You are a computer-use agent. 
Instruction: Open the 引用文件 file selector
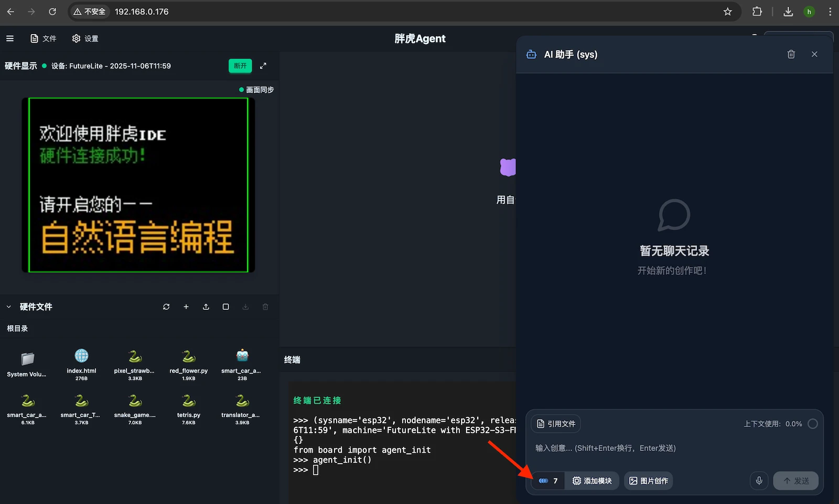(x=556, y=424)
